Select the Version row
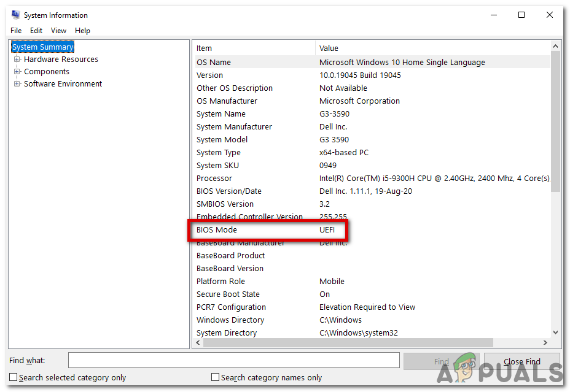Viewport: 570px width, 392px height. [373, 75]
